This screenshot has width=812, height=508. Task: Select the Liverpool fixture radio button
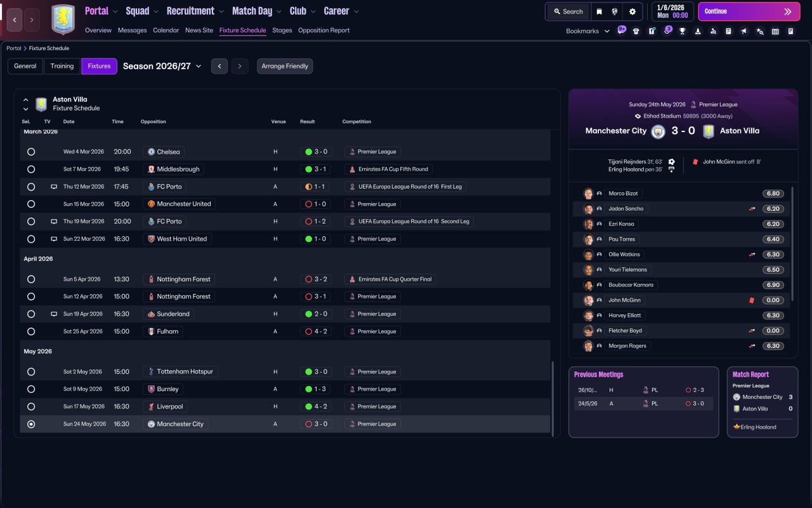(x=31, y=406)
